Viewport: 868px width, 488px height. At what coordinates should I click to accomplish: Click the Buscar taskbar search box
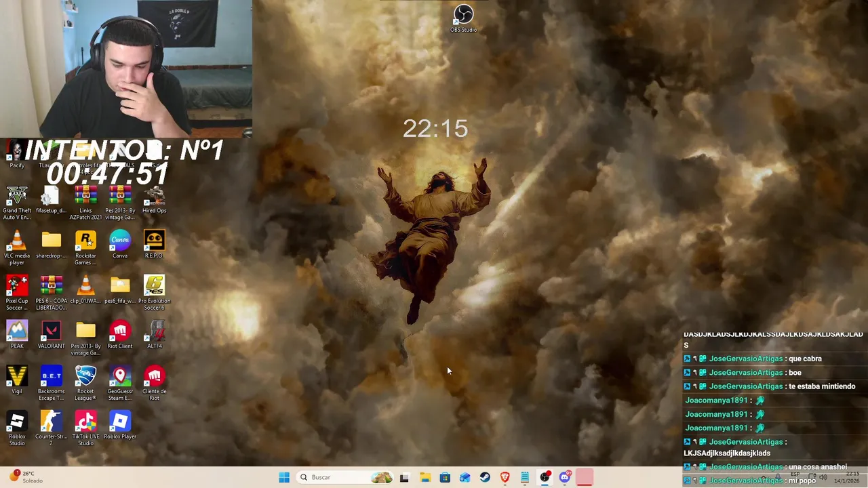click(x=346, y=477)
